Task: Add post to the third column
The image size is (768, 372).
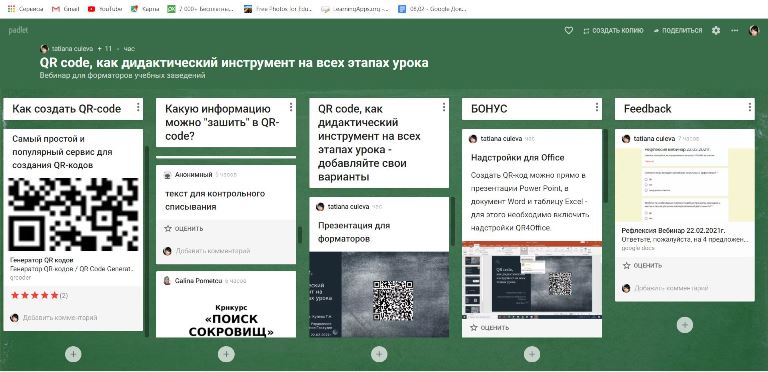Action: (x=379, y=354)
